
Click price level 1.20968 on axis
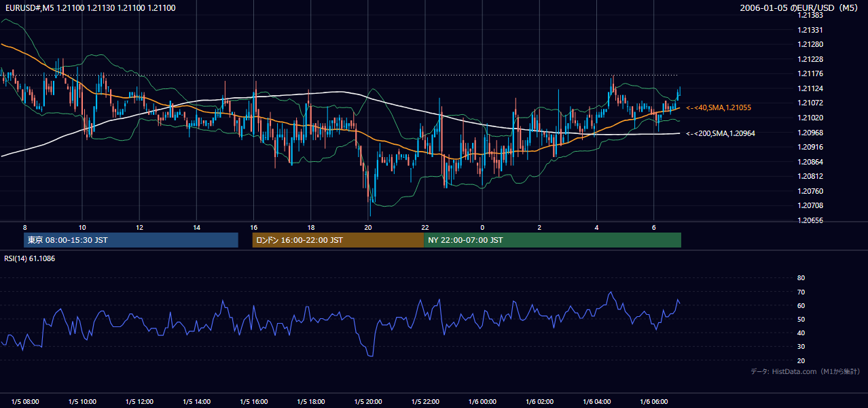(x=810, y=133)
